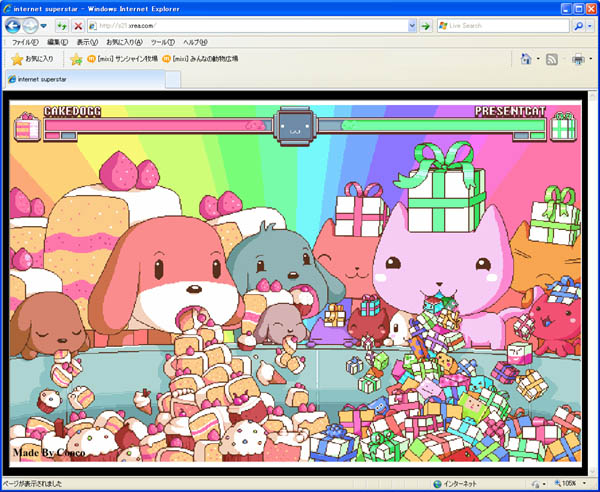Open the Print options dropdown arrow
Image resolution: width=600 pixels, height=492 pixels.
point(590,59)
